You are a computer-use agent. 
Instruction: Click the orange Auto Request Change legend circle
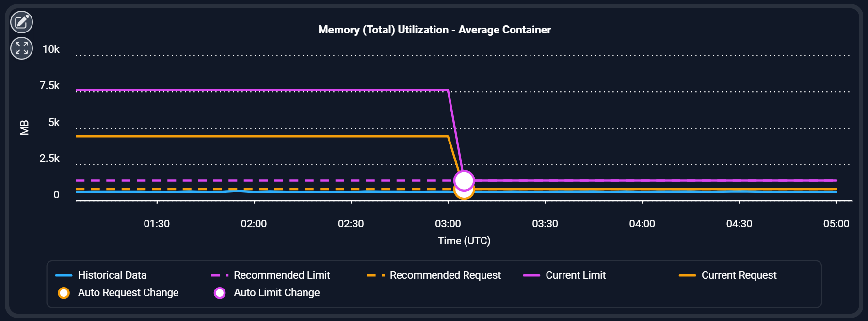[64, 293]
